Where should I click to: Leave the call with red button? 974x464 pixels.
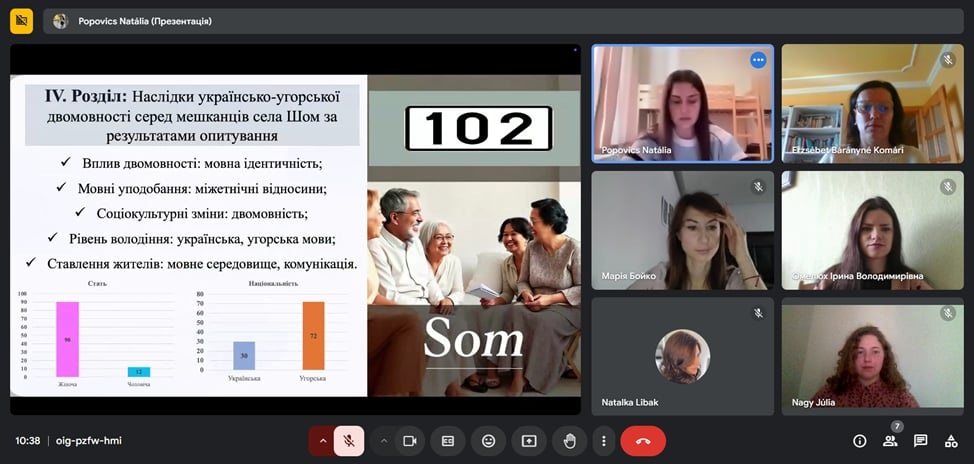[x=643, y=441]
